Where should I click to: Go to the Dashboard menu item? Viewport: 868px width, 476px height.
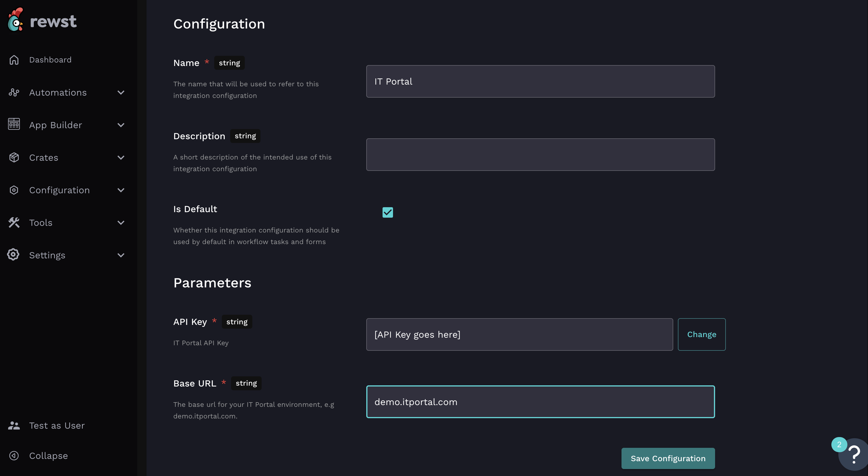[x=50, y=60]
